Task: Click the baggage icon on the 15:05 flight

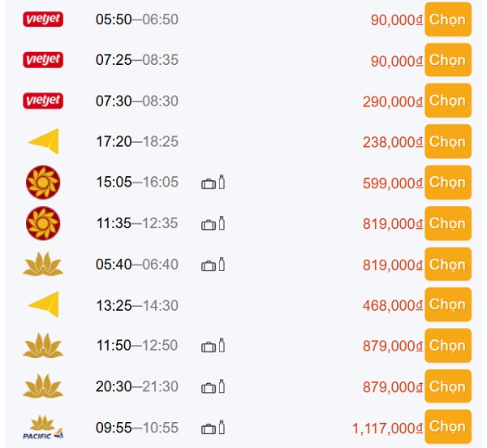Action: (x=209, y=183)
